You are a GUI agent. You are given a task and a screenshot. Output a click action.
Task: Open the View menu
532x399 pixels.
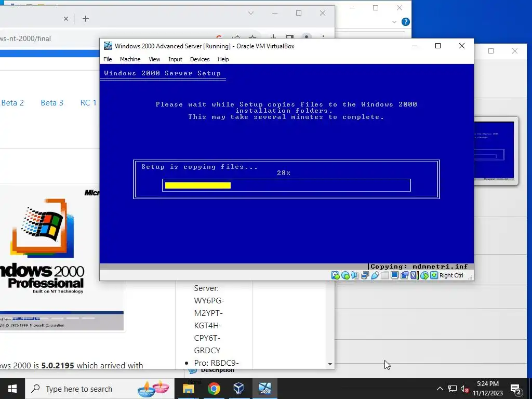(x=154, y=59)
